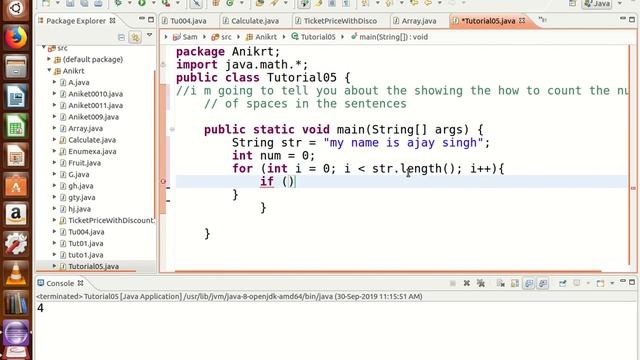
Task: Open the Open Console dropdown arrow
Action: [x=612, y=283]
